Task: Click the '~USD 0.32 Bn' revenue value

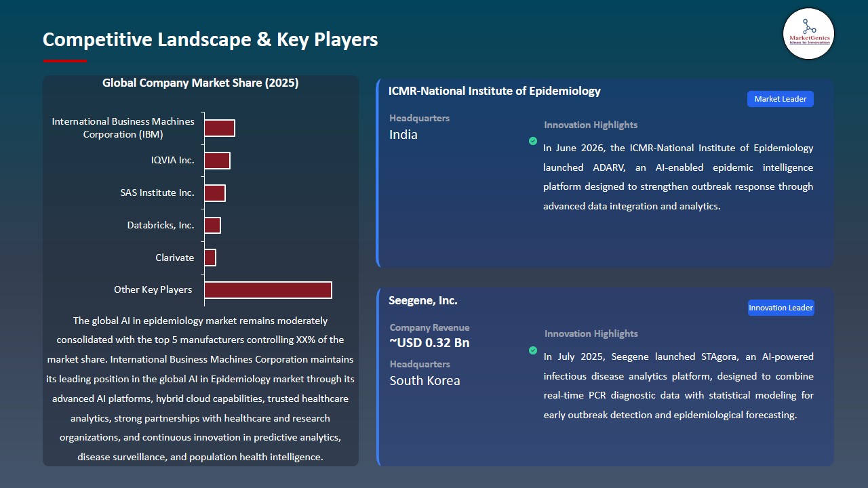Action: coord(429,343)
